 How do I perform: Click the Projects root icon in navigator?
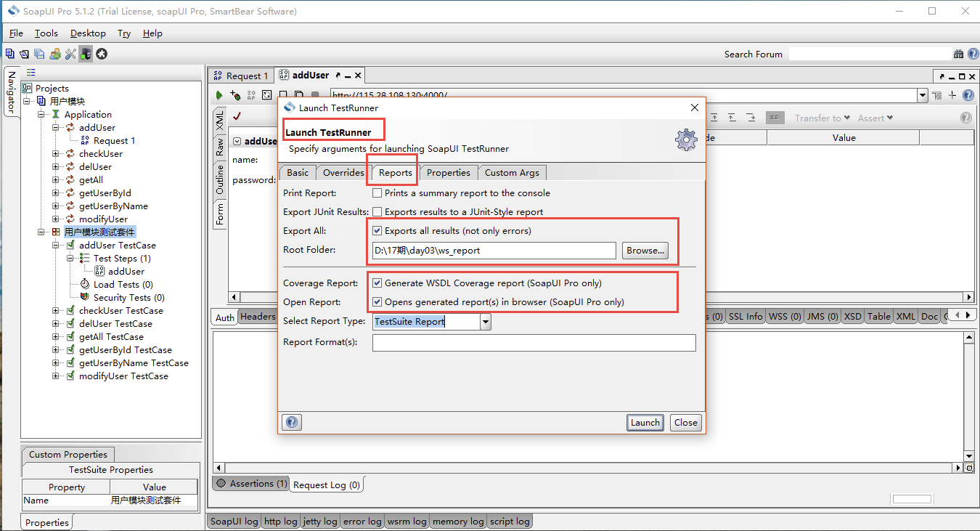tap(27, 88)
